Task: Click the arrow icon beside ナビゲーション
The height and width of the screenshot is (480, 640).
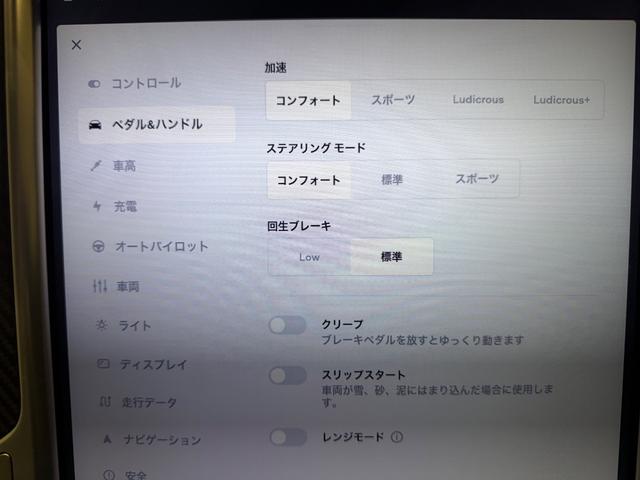Action: tap(106, 439)
